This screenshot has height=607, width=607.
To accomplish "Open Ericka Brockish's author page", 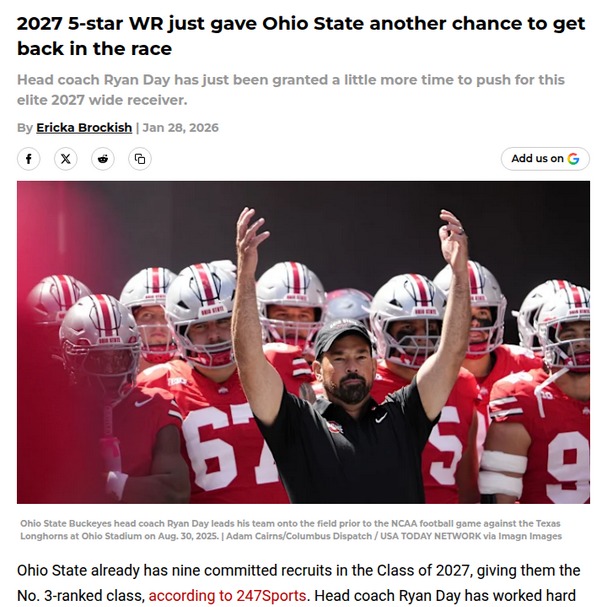I will click(83, 127).
